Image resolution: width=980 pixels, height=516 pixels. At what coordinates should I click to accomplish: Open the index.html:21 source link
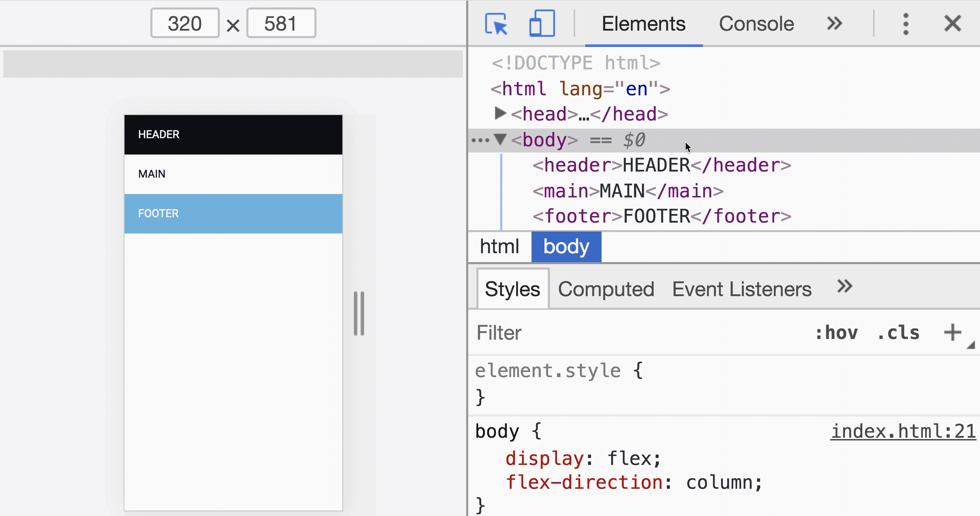(x=903, y=431)
